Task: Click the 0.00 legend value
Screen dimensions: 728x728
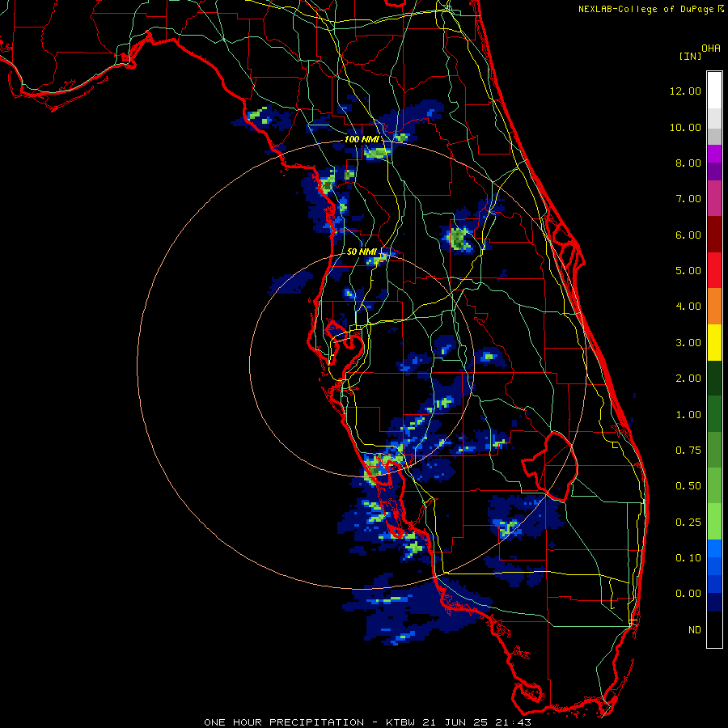Action: 688,594
